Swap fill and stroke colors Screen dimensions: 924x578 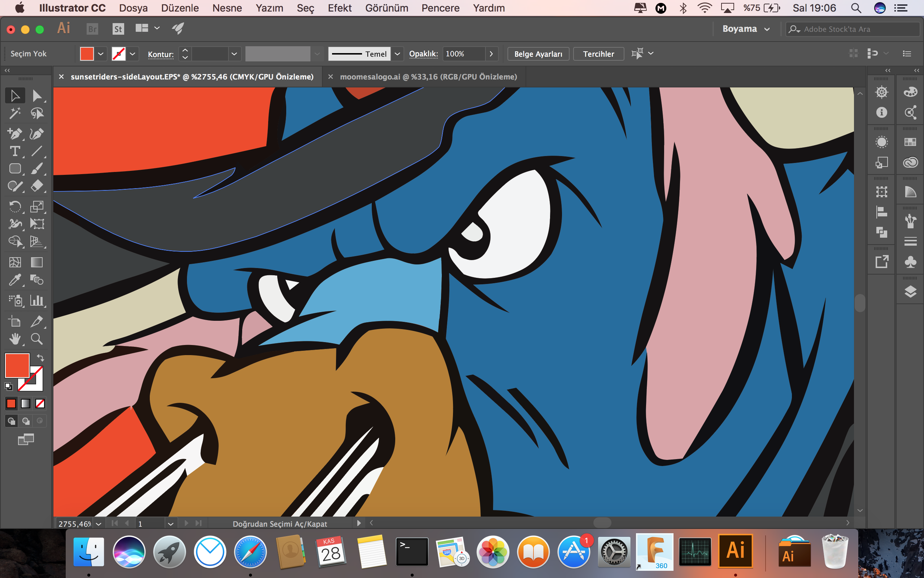pos(40,358)
